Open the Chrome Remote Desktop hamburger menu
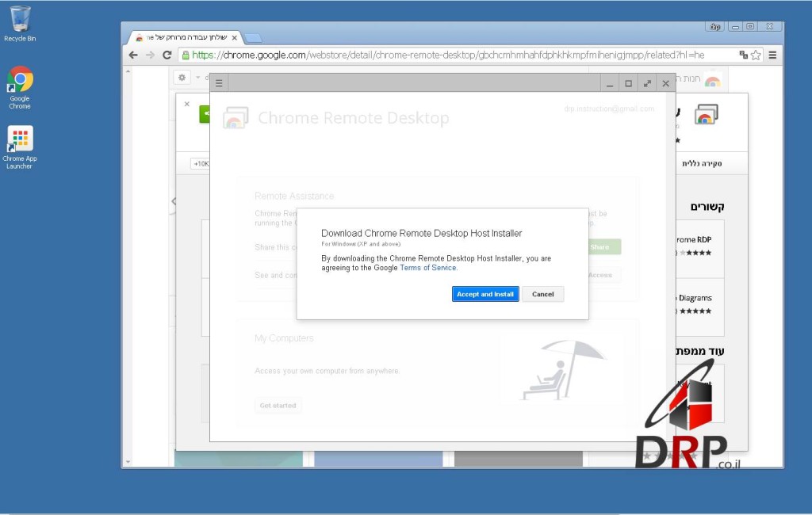812x515 pixels. [220, 83]
